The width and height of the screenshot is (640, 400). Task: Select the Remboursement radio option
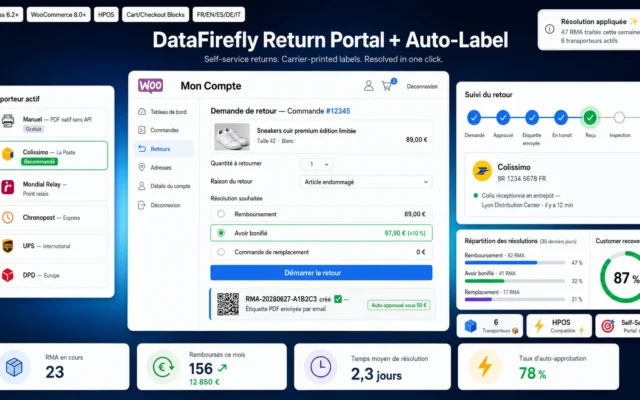point(221,214)
